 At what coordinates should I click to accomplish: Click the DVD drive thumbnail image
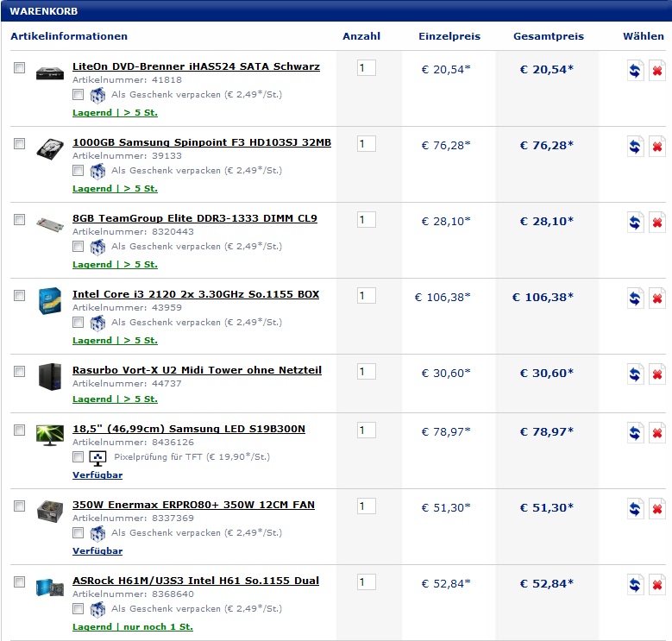50,73
